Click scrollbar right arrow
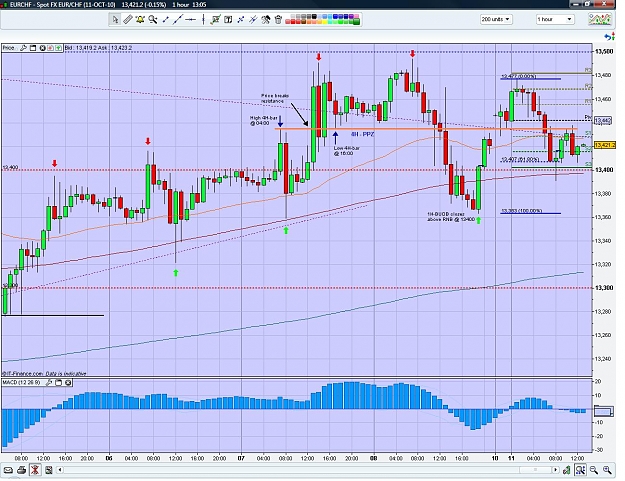This screenshot has width=625, height=481. 555,470
